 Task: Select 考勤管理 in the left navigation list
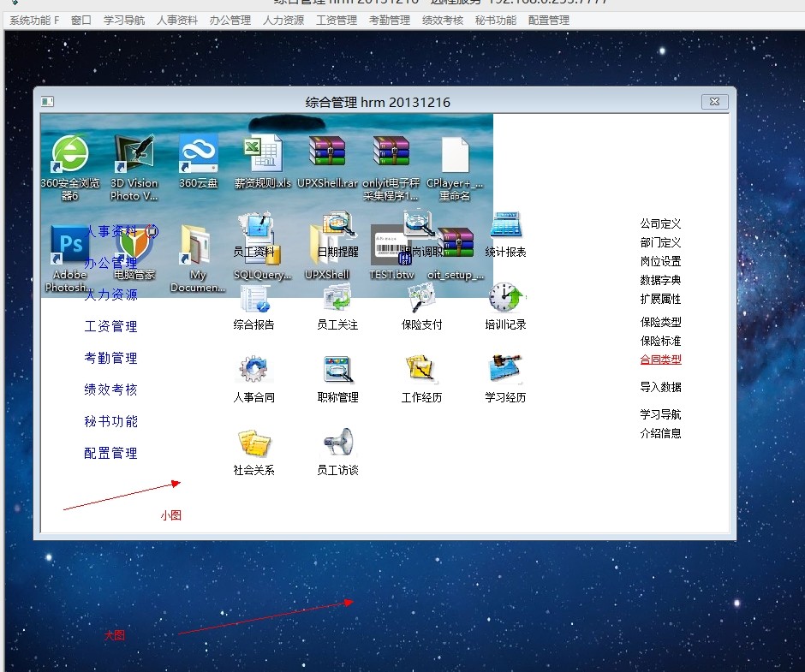click(110, 358)
